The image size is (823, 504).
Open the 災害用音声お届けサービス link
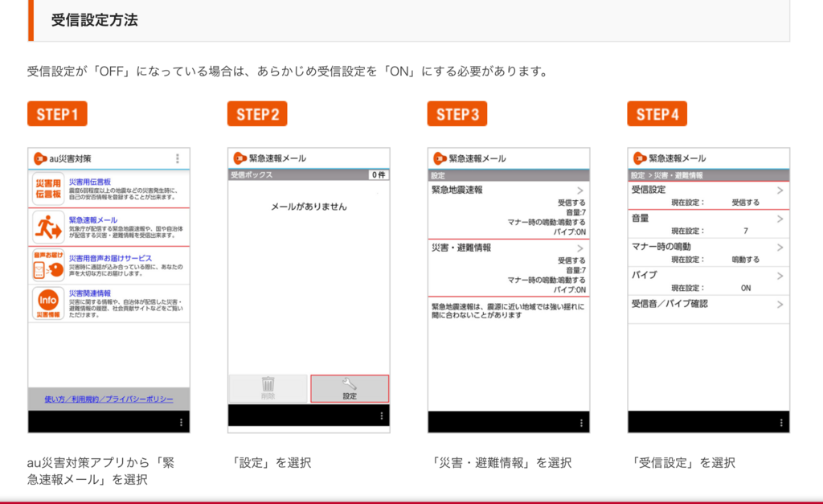[110, 258]
